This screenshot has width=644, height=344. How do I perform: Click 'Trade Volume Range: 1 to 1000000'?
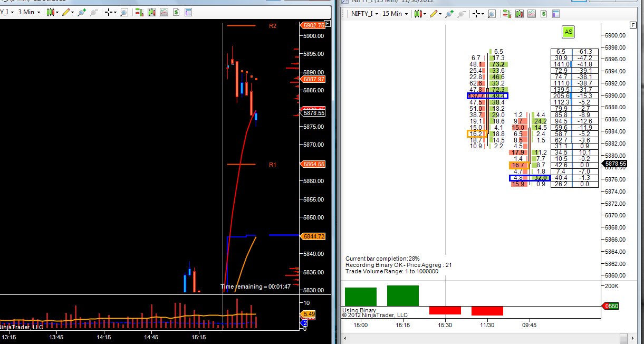click(392, 271)
